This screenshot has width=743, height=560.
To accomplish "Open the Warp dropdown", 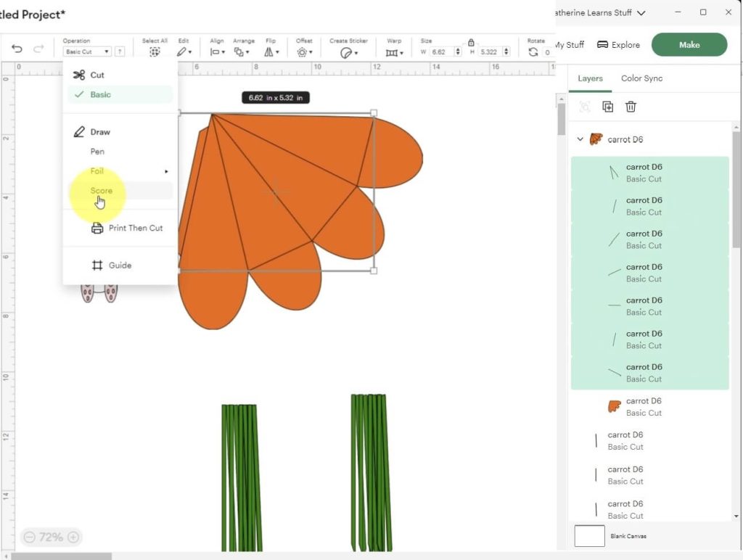I will point(394,52).
